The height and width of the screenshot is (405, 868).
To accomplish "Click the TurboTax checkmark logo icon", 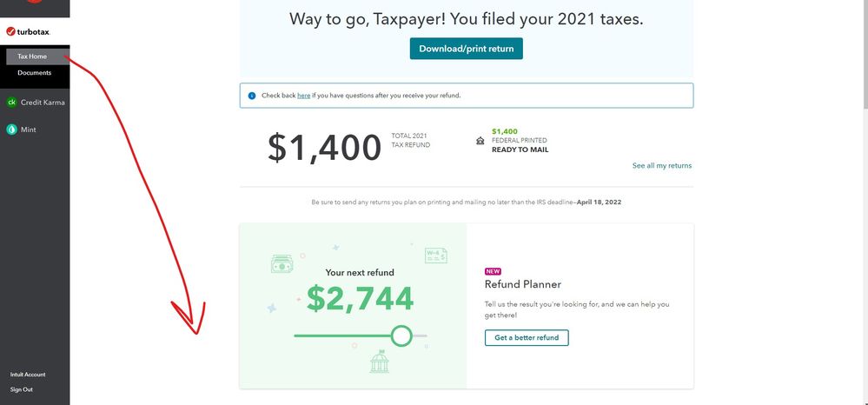I will (10, 31).
